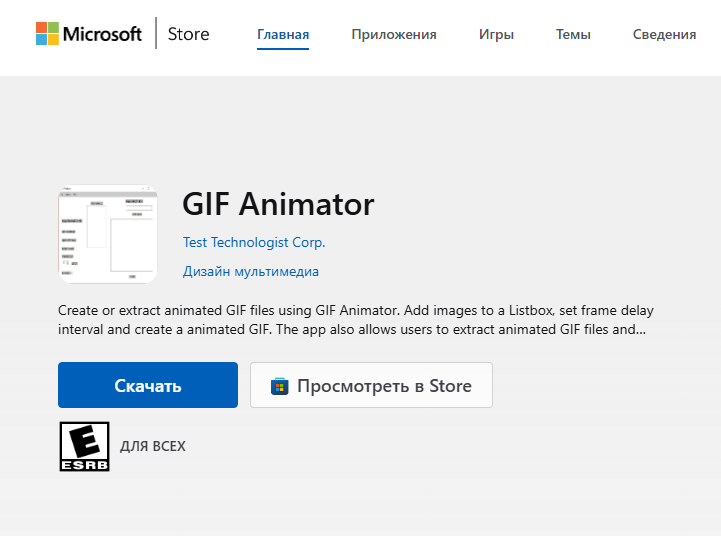The height and width of the screenshot is (536, 721).
Task: Go to the Приложения tab
Action: pos(394,34)
